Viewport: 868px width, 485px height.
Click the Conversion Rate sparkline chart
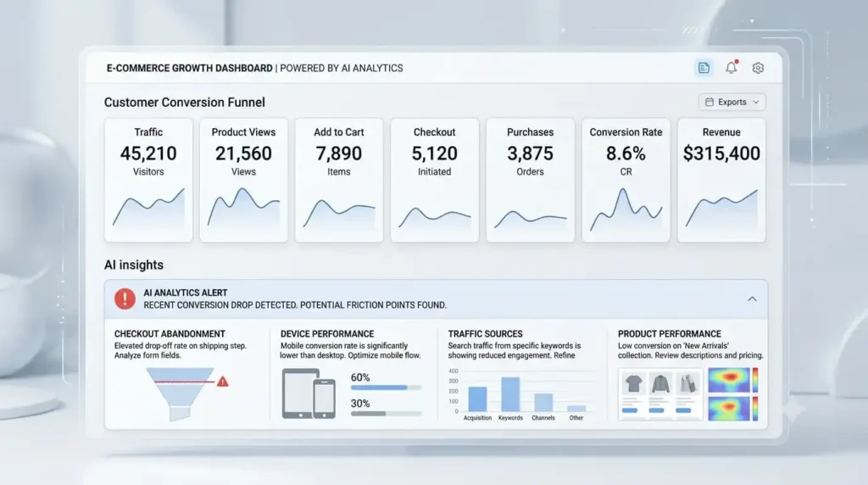coord(626,209)
